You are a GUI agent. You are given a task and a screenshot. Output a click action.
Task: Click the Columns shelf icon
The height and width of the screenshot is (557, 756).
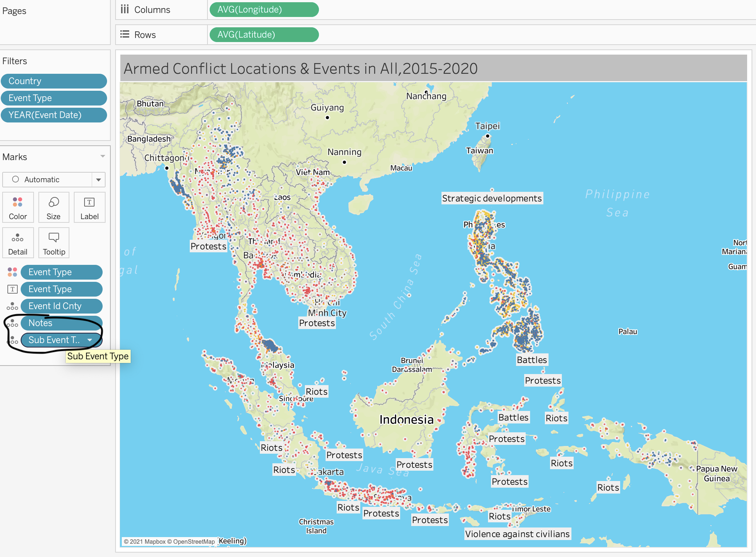click(125, 9)
